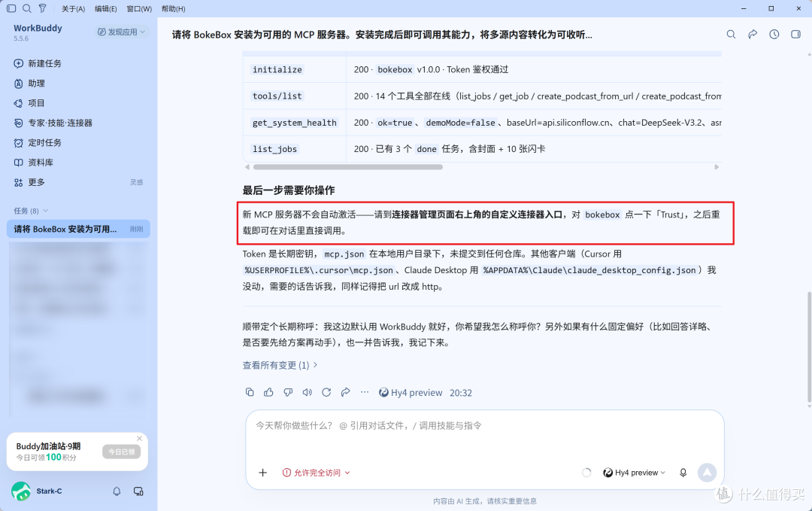Image resolution: width=812 pixels, height=511 pixels.
Task: Click the 今日已领 button
Action: (121, 452)
